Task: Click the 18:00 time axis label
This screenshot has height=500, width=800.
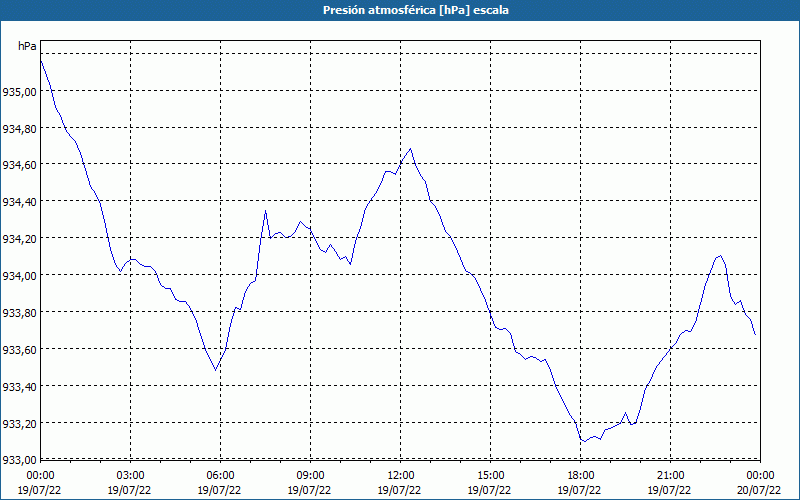Action: [580, 476]
